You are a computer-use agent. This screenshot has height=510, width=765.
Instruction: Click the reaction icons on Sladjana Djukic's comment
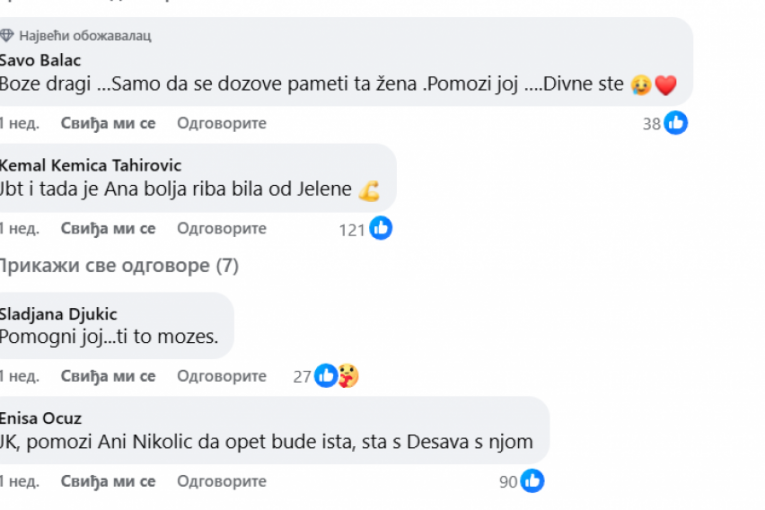point(336,376)
